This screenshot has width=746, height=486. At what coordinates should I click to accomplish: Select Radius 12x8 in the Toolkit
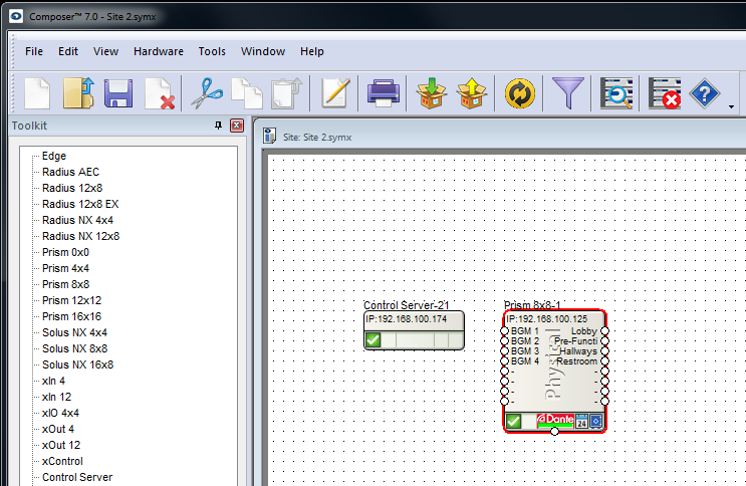pyautogui.click(x=72, y=188)
